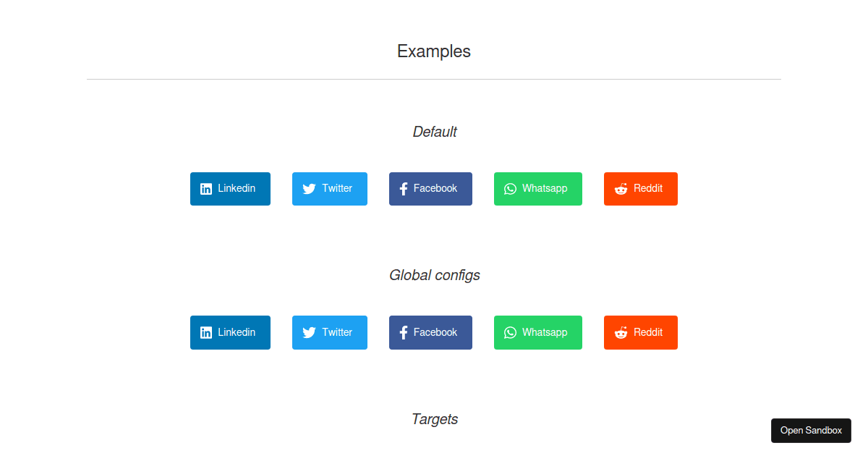Share via Facebook label in Default section

(x=435, y=188)
